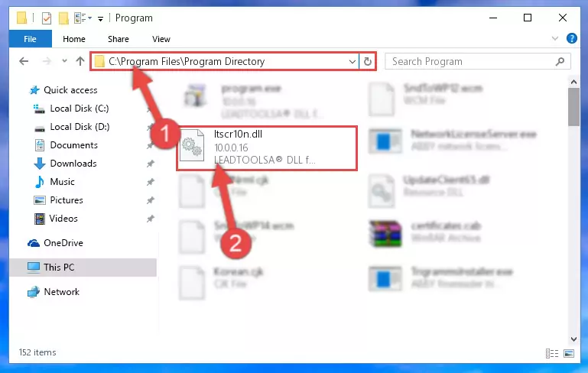Maximize the Program window

[x=528, y=18]
